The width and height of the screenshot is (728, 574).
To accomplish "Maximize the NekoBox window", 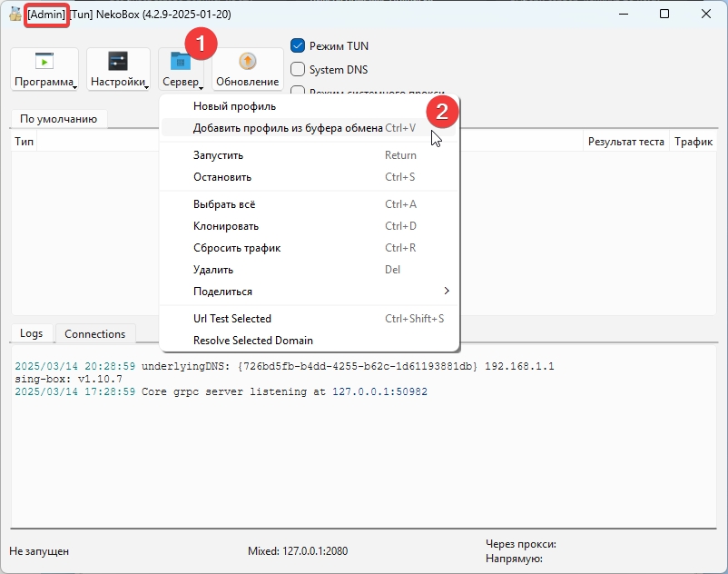I will [664, 14].
